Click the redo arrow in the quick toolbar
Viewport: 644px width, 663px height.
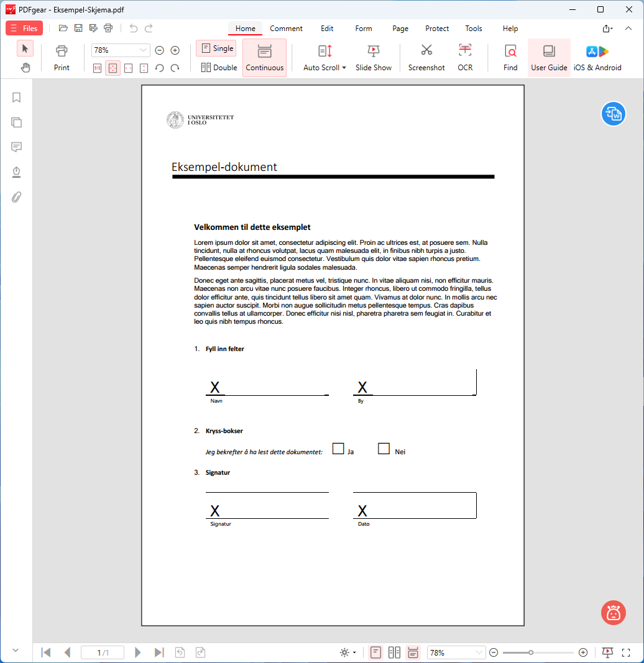tap(149, 29)
